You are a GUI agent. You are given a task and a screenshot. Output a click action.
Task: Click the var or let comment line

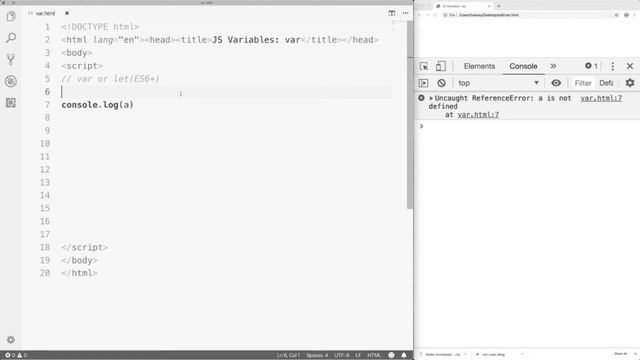coord(110,79)
